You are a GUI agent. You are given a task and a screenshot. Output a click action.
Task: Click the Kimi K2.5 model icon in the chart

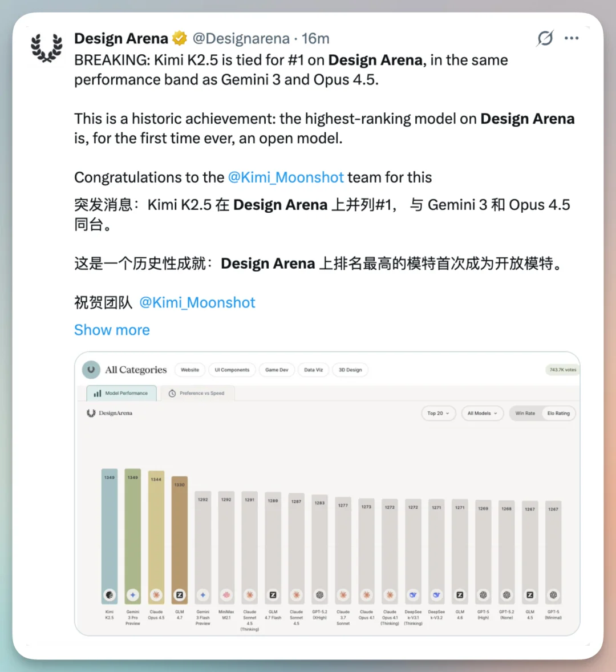click(x=110, y=595)
